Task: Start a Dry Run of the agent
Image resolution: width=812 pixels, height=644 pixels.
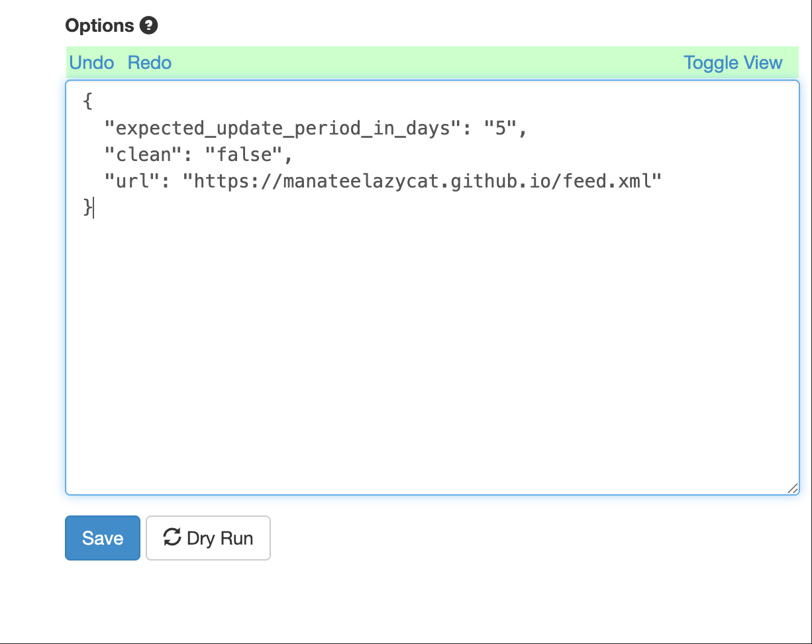Action: tap(208, 538)
